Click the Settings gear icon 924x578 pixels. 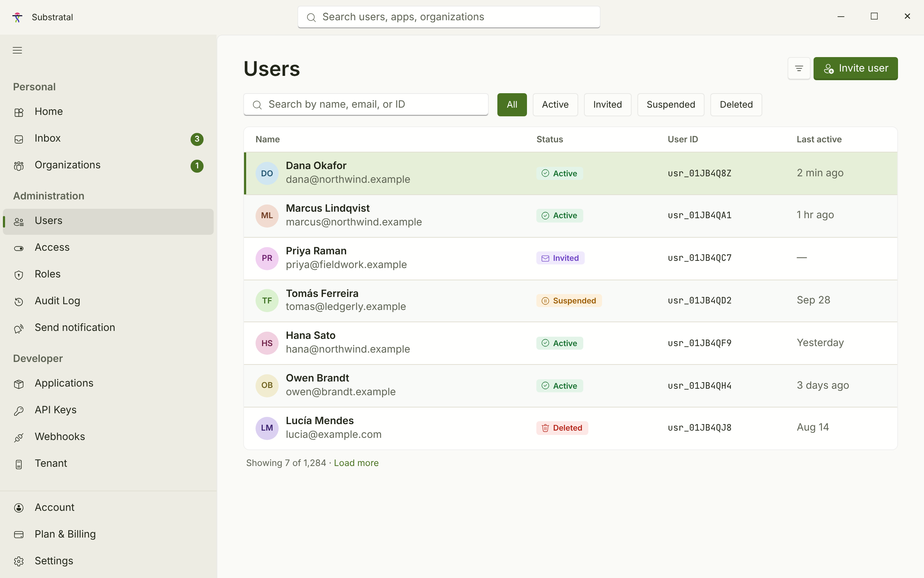click(19, 561)
